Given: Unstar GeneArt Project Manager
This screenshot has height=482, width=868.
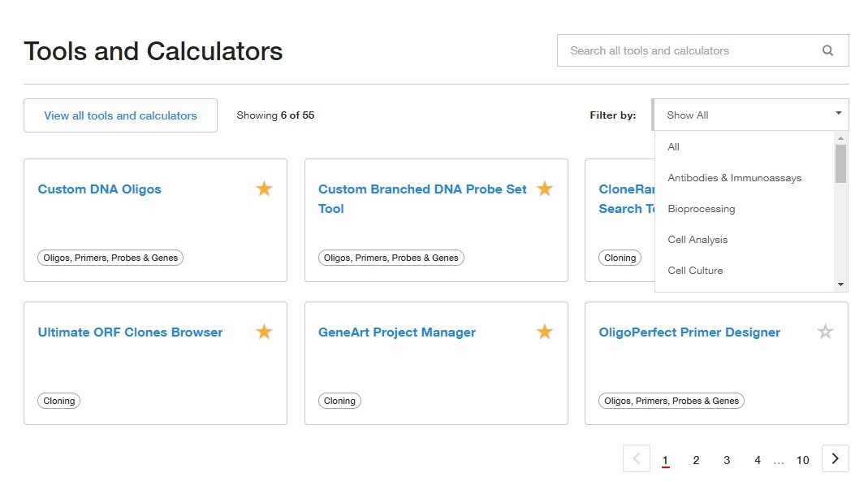Looking at the screenshot, I should pos(545,332).
